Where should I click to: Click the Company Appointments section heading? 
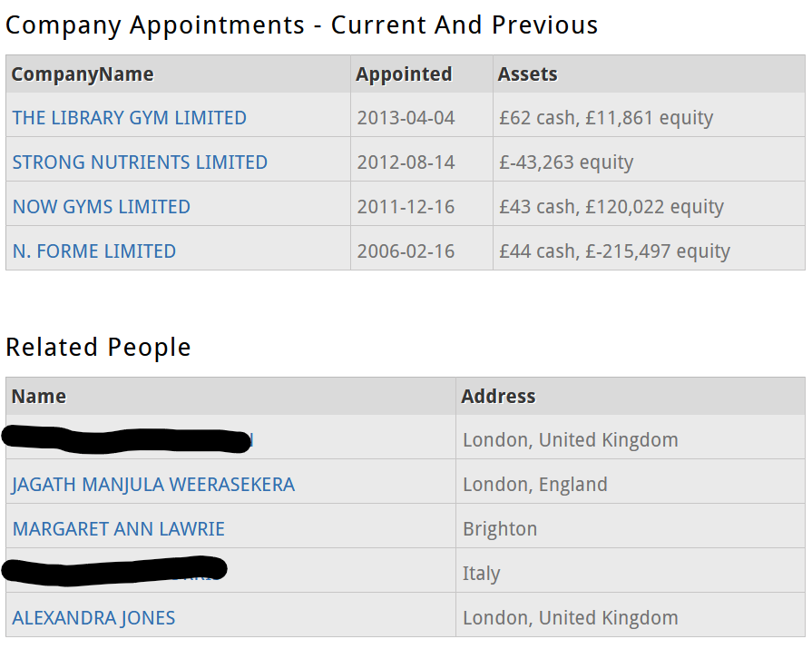[301, 25]
